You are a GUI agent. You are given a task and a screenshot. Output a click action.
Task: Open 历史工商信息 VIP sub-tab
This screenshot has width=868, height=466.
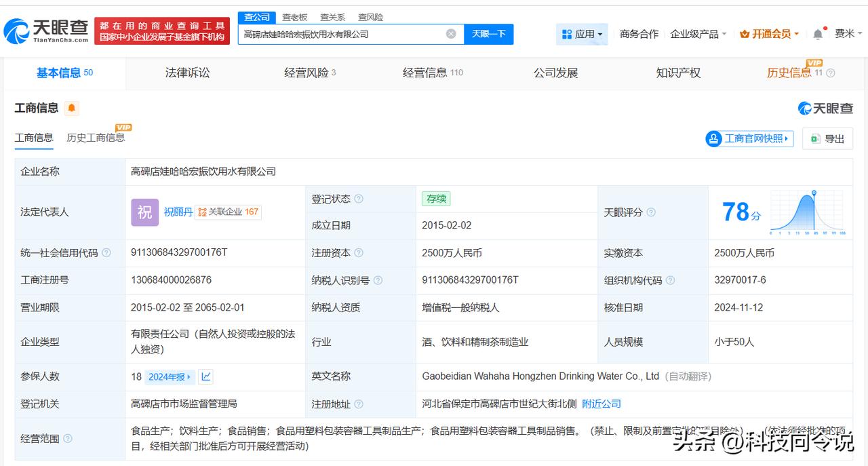point(95,138)
